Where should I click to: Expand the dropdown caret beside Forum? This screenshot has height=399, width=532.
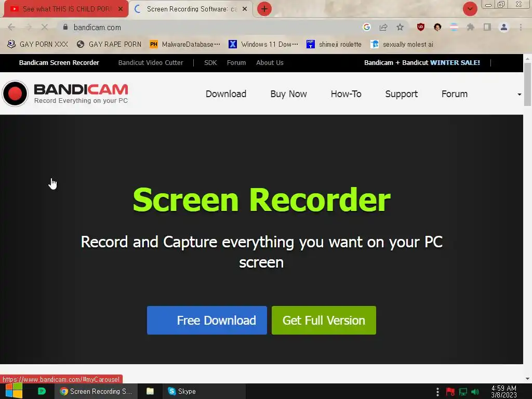click(x=519, y=95)
